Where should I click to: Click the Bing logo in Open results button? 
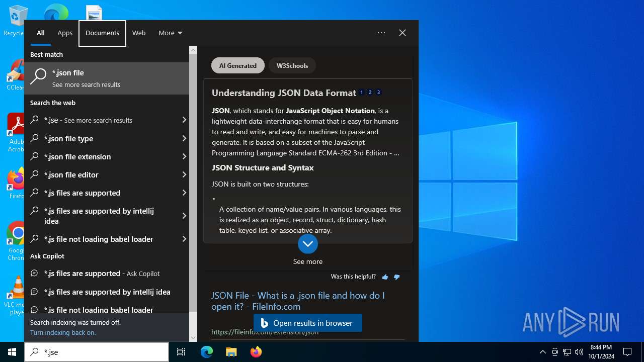click(265, 323)
